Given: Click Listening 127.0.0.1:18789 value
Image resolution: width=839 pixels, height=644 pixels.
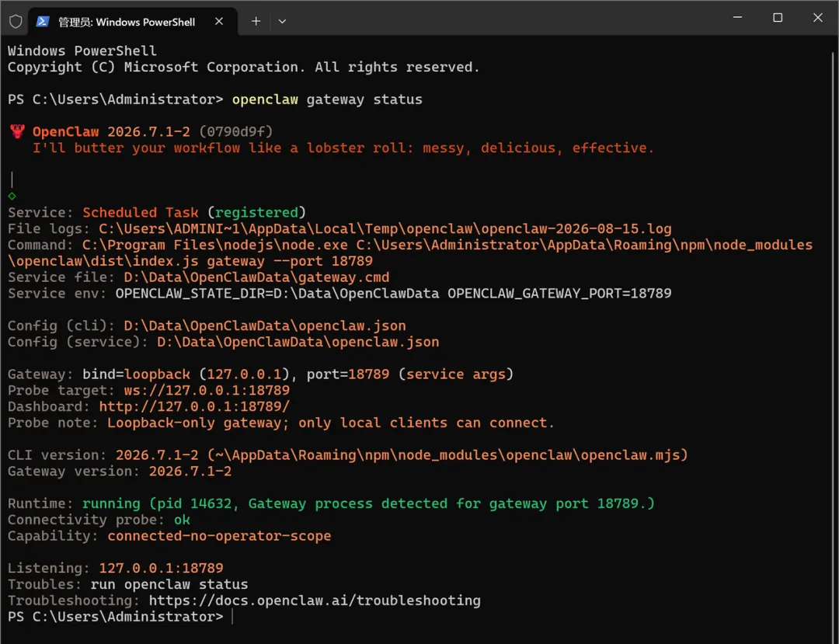Looking at the screenshot, I should coord(161,568).
